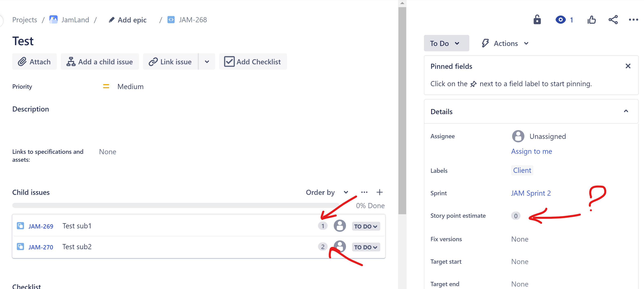Click the story points badge on JAM-269

(x=323, y=226)
